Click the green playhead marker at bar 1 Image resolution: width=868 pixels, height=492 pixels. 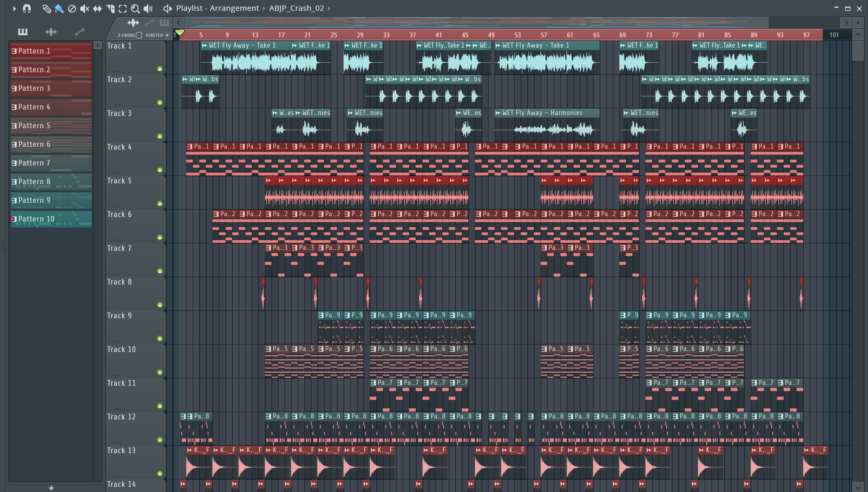coord(180,33)
